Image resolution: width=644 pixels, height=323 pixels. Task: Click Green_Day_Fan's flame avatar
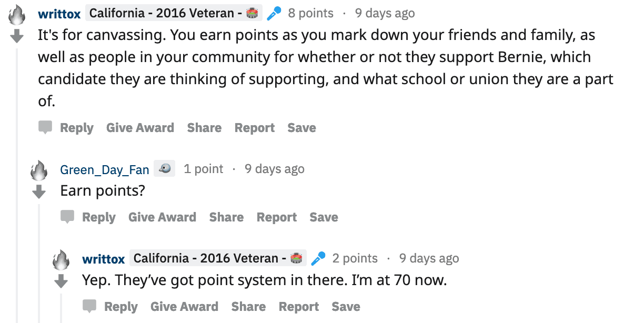click(39, 169)
